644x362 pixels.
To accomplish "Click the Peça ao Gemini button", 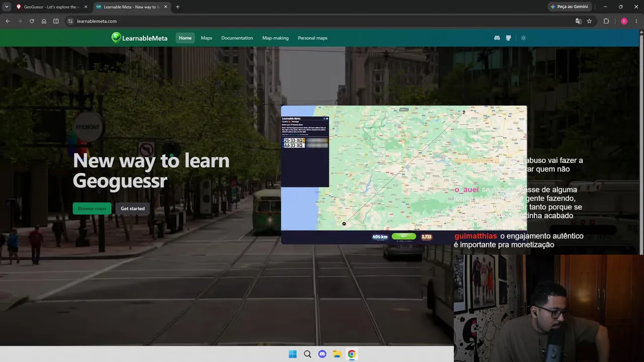I will [570, 7].
